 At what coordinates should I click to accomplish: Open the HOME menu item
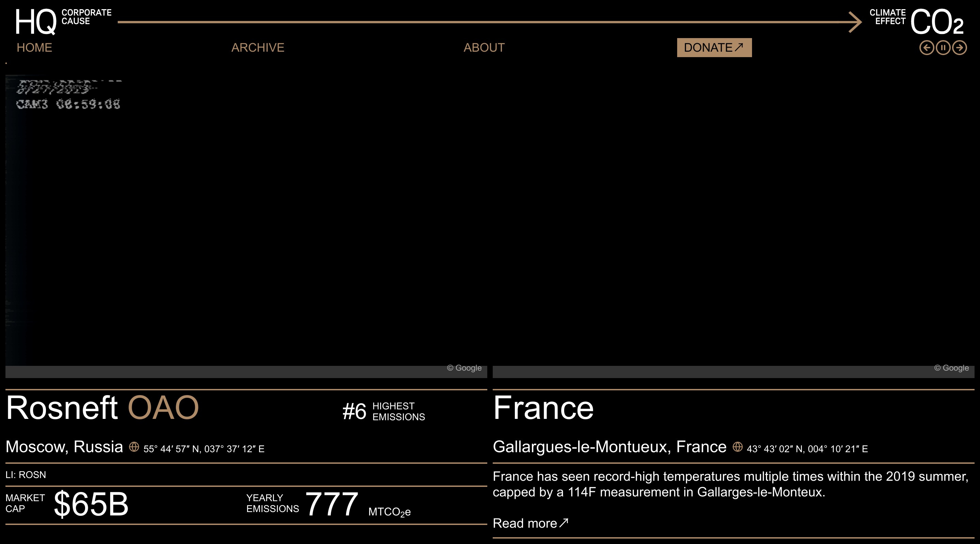tap(34, 48)
